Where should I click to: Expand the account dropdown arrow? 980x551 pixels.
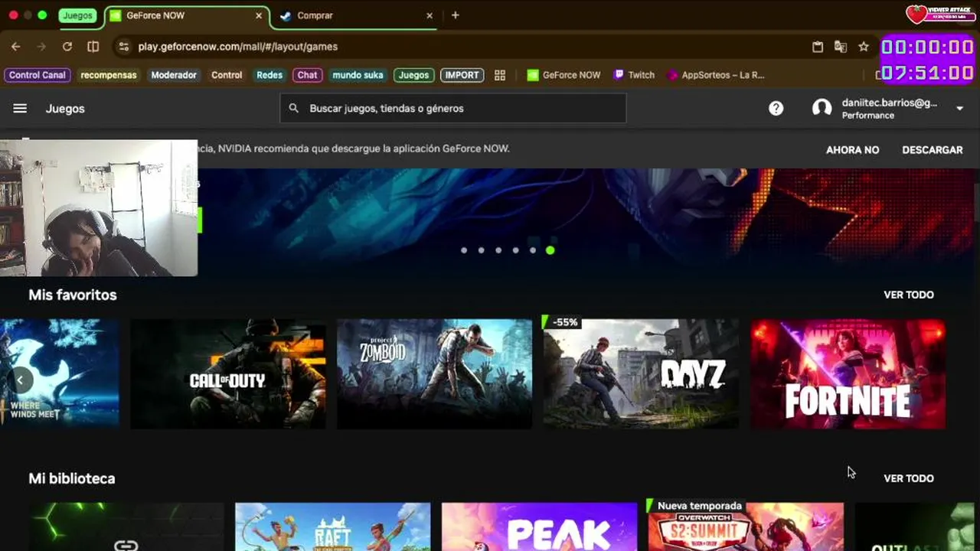tap(959, 109)
